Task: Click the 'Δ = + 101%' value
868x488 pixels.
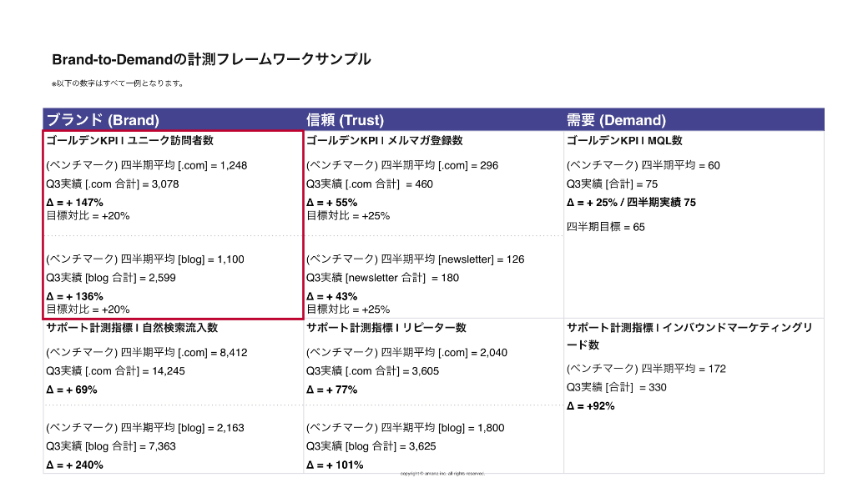Action: click(x=335, y=465)
